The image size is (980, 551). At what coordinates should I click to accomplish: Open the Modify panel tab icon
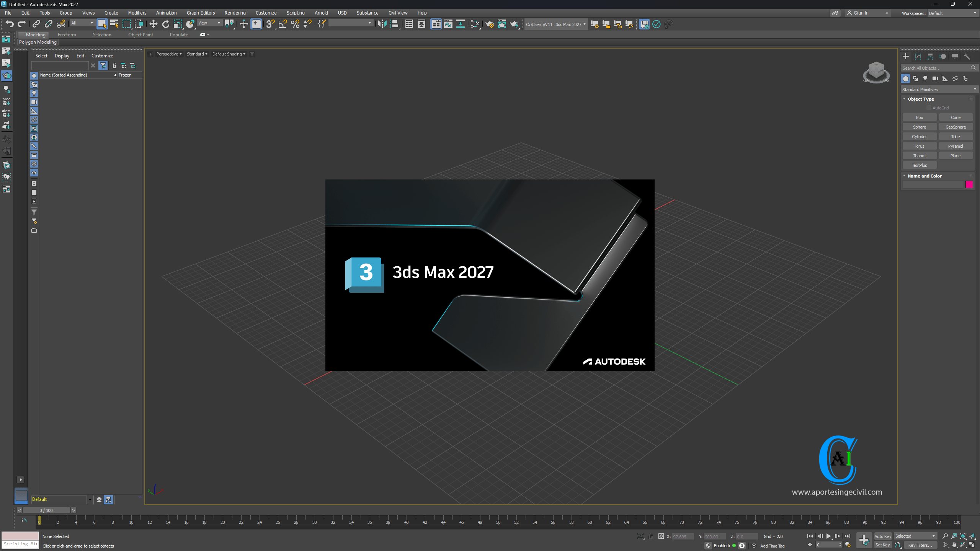click(918, 57)
